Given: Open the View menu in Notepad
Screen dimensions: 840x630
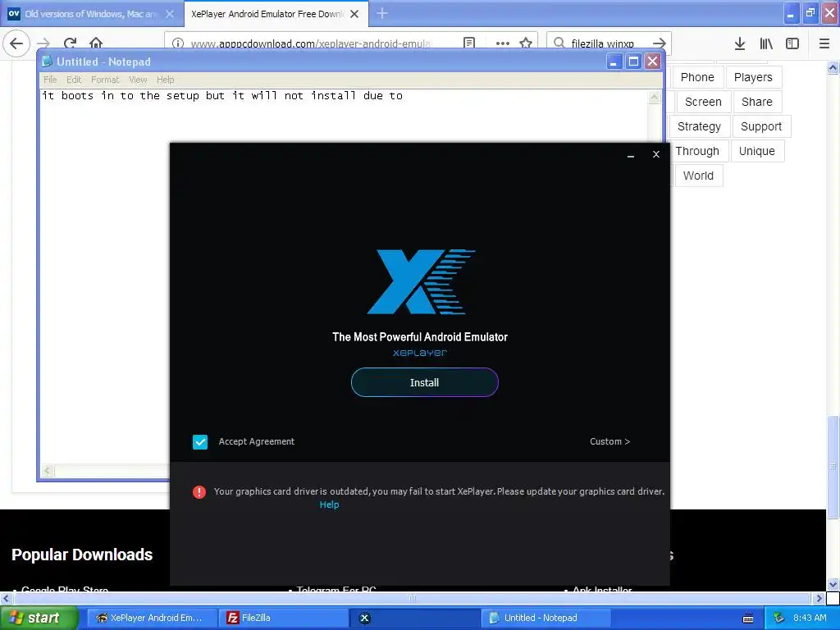Looking at the screenshot, I should click(x=138, y=80).
